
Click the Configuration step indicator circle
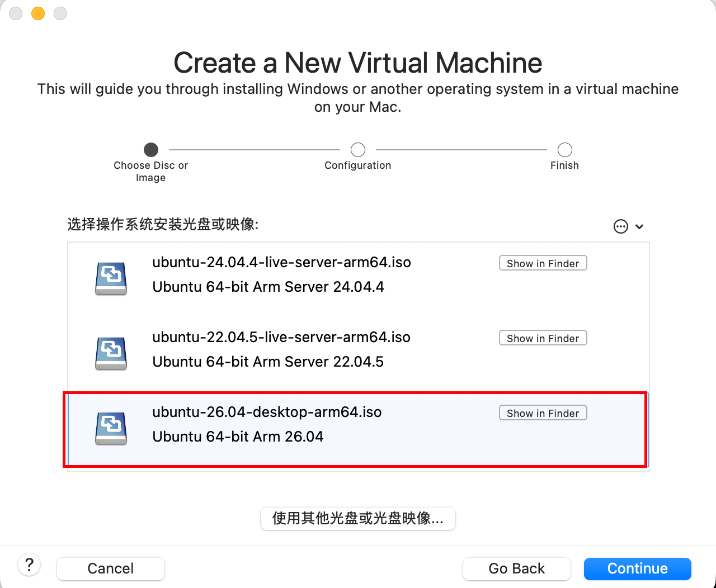coord(358,150)
